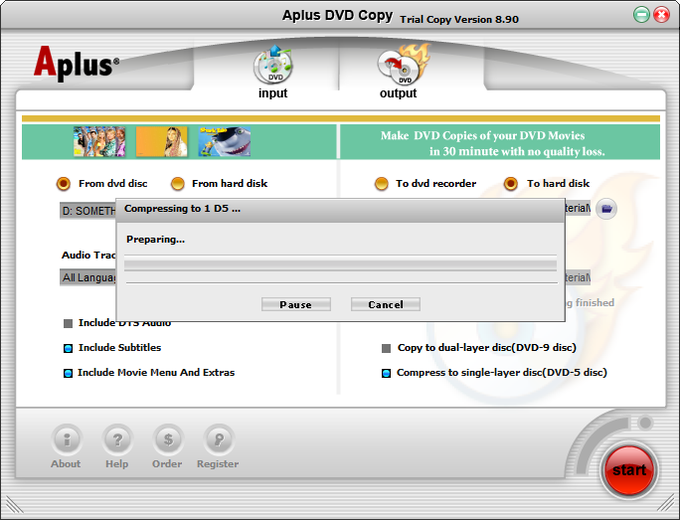Minimize the Aplus DVD Copy window
This screenshot has width=680, height=520.
point(641,15)
